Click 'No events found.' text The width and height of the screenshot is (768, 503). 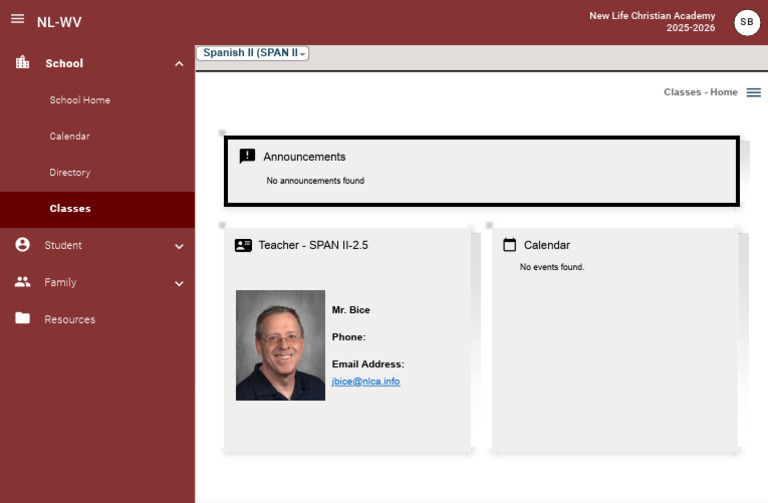point(552,267)
